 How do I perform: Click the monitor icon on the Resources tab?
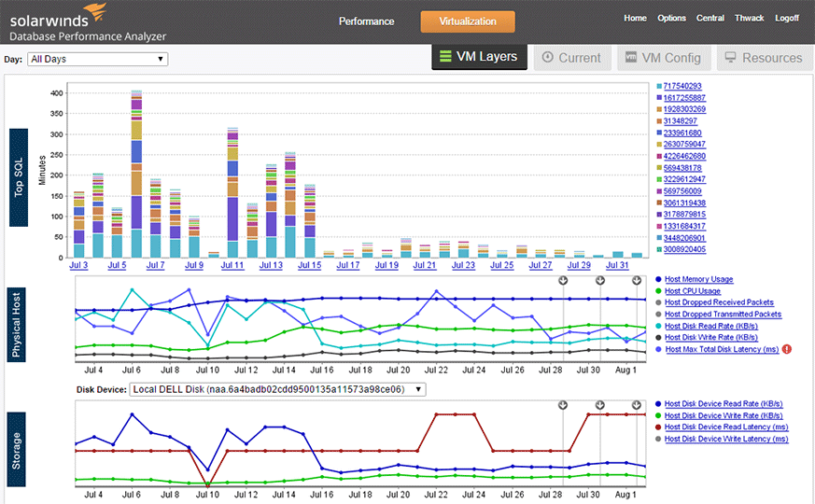point(730,57)
